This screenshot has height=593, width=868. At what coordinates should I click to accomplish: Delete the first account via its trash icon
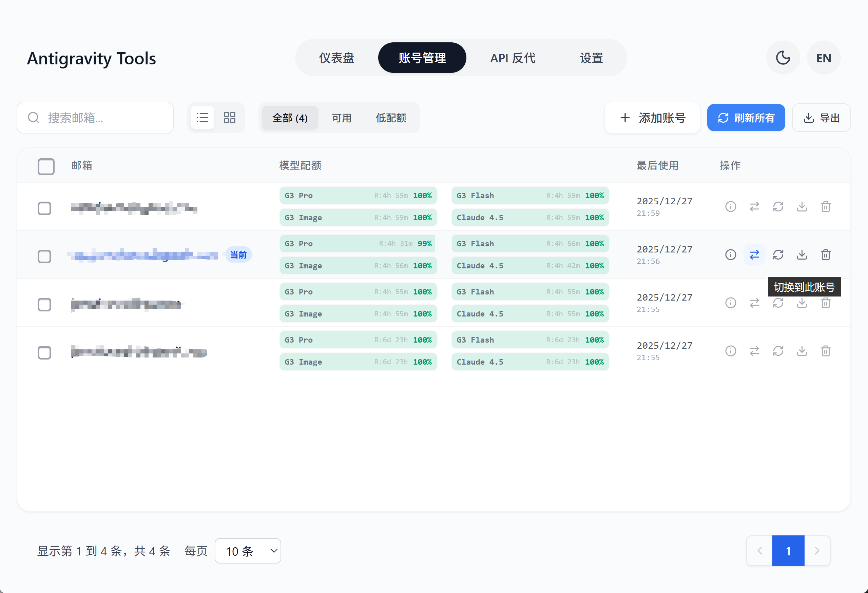pyautogui.click(x=825, y=207)
